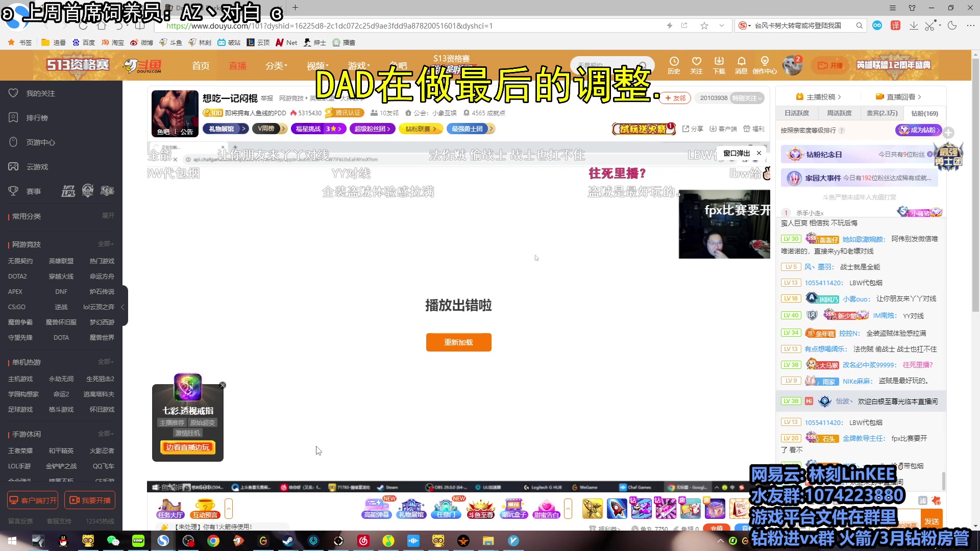Viewport: 980px width, 551px height.
Task: Collapse the left sidebar with arrow handle
Action: (123, 307)
